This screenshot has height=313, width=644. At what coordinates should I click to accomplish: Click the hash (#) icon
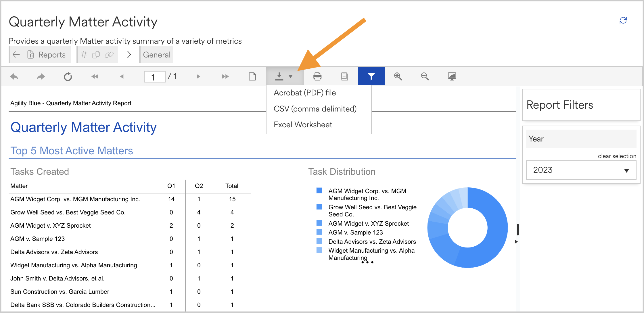(84, 54)
